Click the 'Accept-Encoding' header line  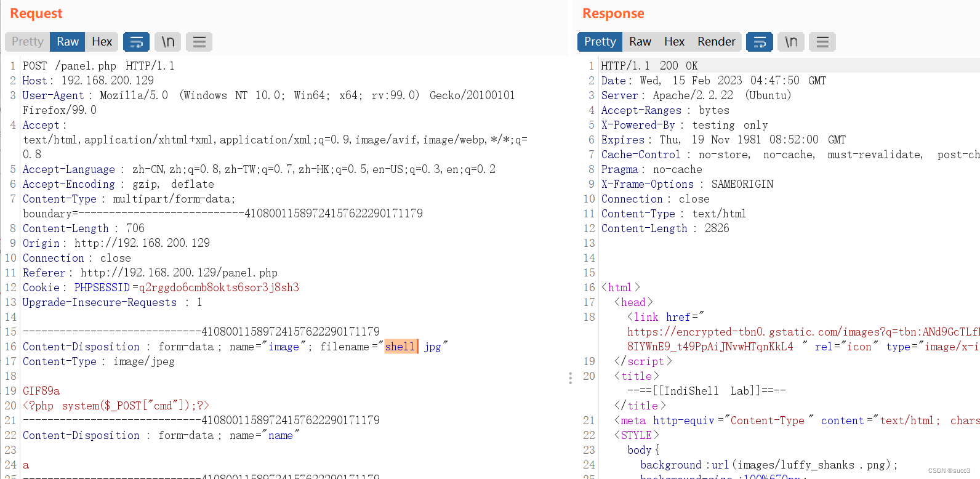tap(119, 184)
